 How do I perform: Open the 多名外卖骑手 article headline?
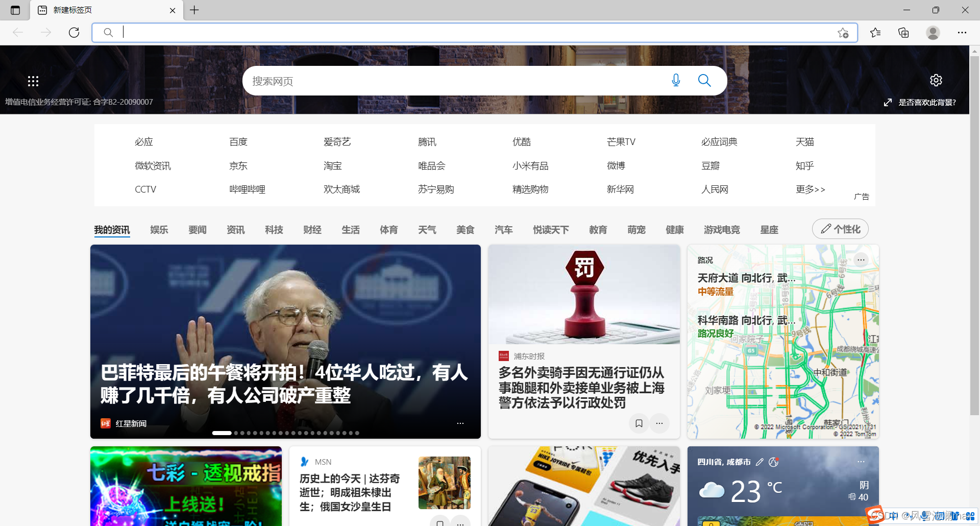pyautogui.click(x=581, y=388)
